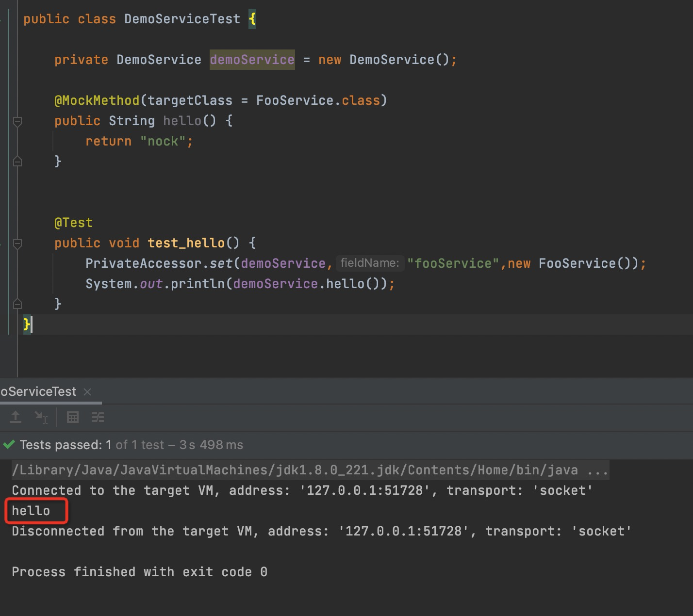Click the scroll-to-end cursor icon in console toolbar
The height and width of the screenshot is (616, 693).
[41, 417]
